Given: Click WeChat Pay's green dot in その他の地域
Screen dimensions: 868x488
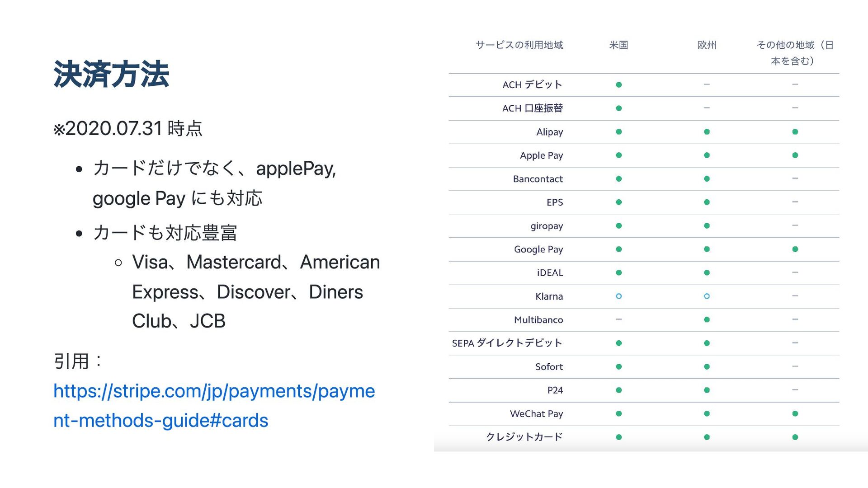Looking at the screenshot, I should pyautogui.click(x=795, y=414).
